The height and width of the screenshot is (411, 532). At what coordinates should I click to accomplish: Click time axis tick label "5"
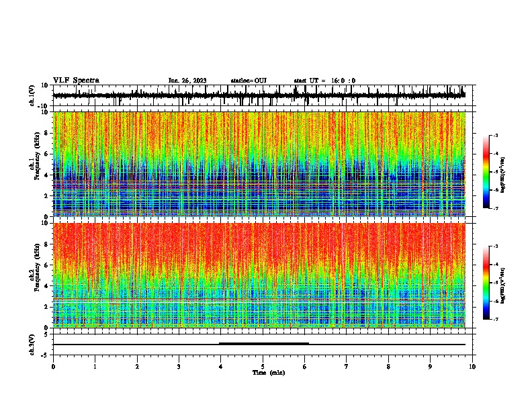263,367
